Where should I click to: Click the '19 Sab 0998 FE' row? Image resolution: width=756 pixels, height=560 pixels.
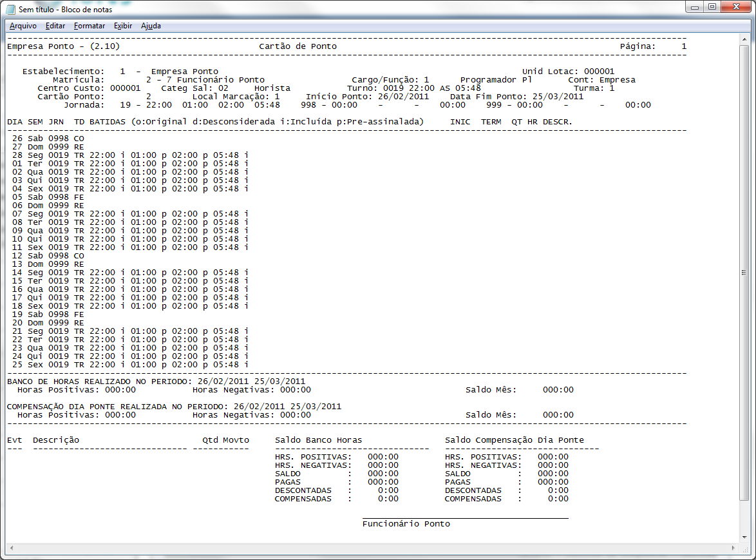[48, 314]
